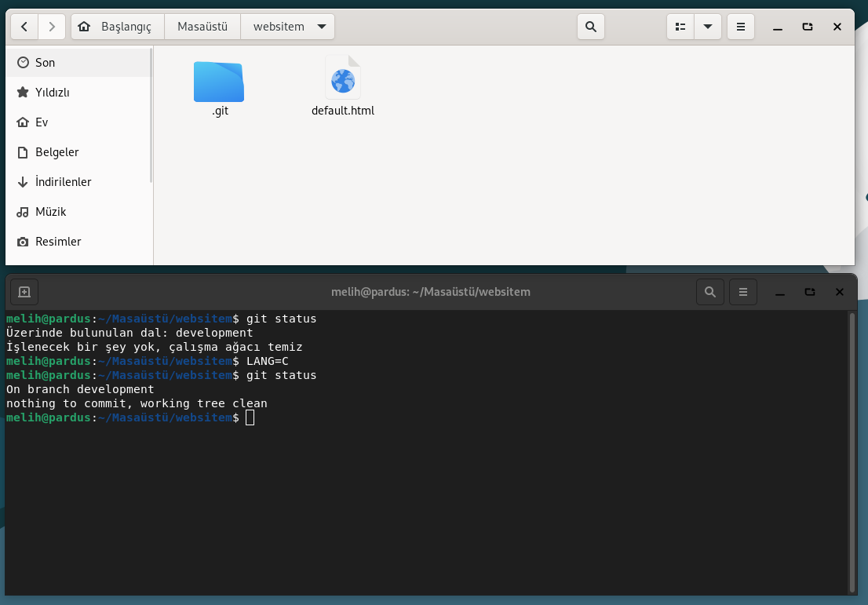
Task: Maximize the file manager window
Action: (808, 27)
